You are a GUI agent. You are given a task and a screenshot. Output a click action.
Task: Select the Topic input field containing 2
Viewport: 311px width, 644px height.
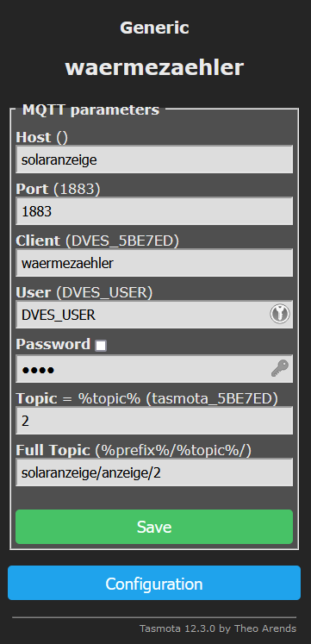pyautogui.click(x=154, y=421)
